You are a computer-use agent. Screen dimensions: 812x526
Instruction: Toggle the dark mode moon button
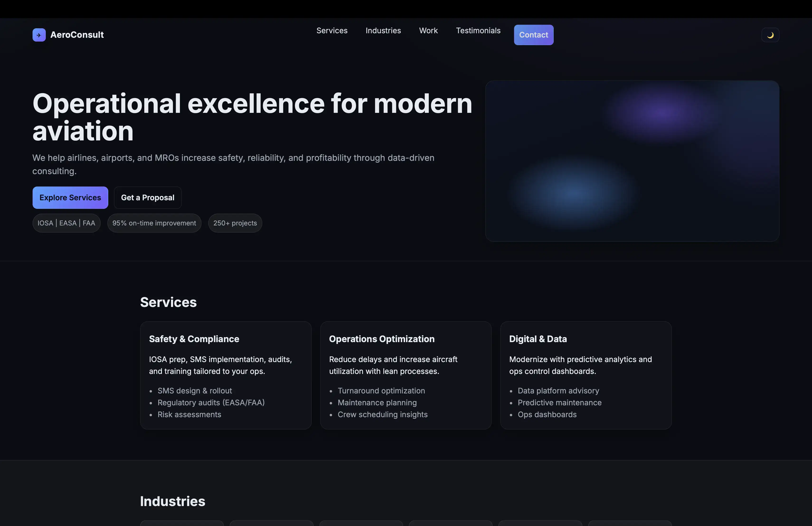(x=770, y=35)
